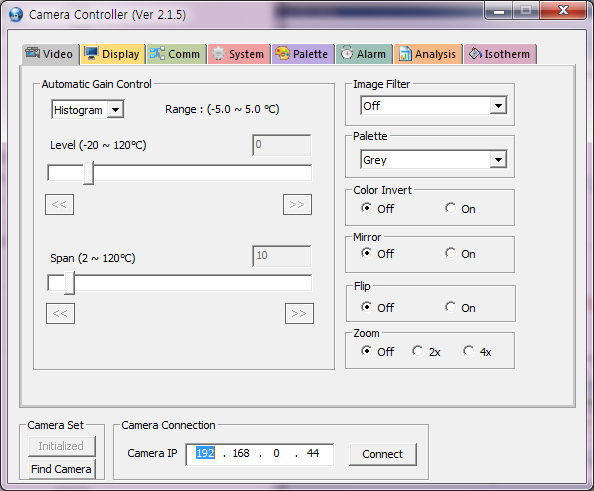Click the Connect button
This screenshot has width=594, height=491.
pyautogui.click(x=383, y=454)
